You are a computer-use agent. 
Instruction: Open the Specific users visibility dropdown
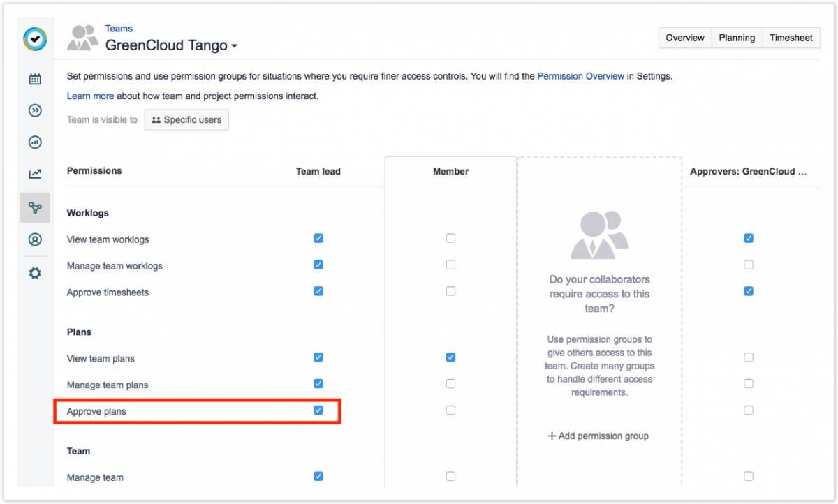[186, 120]
